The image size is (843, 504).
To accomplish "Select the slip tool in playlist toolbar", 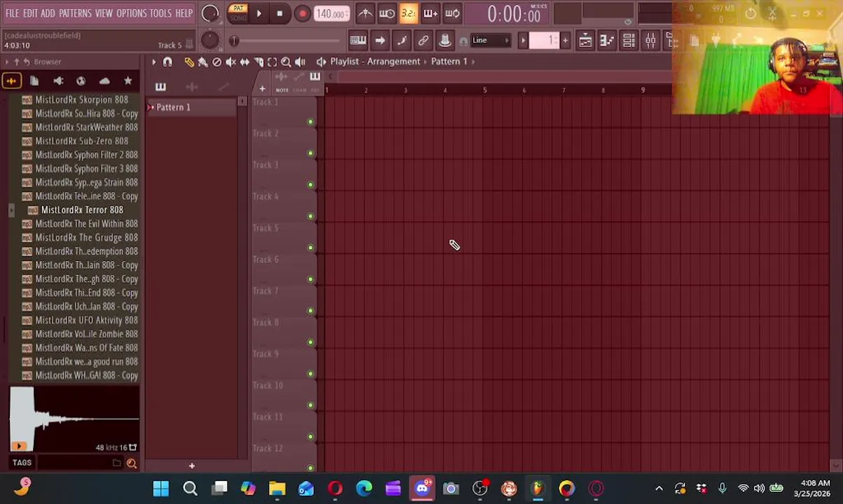I will [244, 62].
